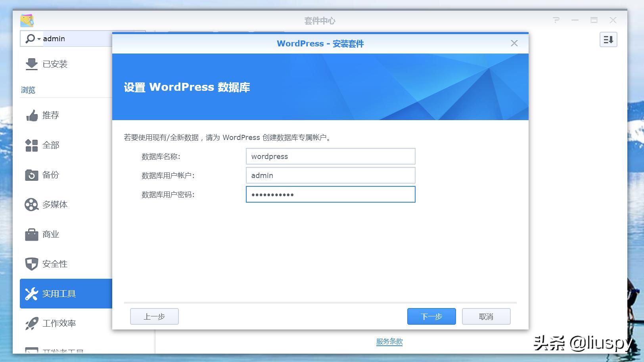Cancel the WordPress setup with 取消
This screenshot has height=362, width=644.
tap(486, 316)
